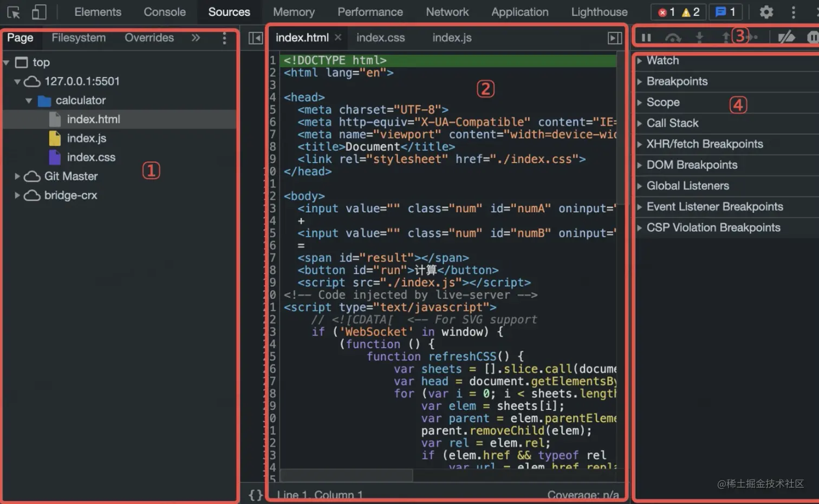The width and height of the screenshot is (819, 504).
Task: Open the navigator pane three-dot menu
Action: tap(224, 37)
